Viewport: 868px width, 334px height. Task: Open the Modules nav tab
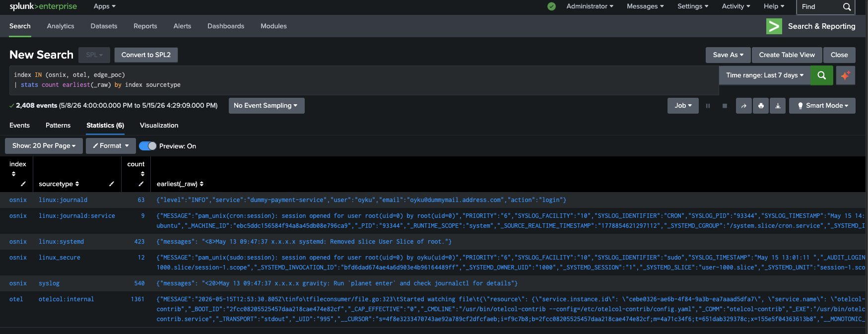coord(273,26)
